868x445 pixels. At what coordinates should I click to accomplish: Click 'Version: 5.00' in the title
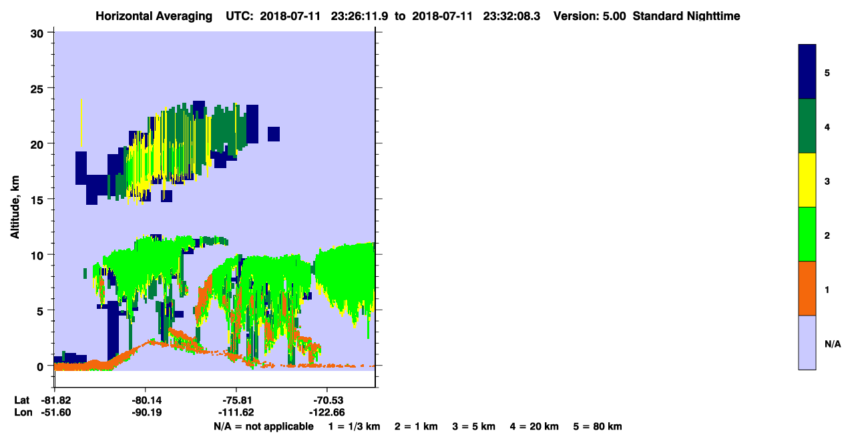pos(590,16)
